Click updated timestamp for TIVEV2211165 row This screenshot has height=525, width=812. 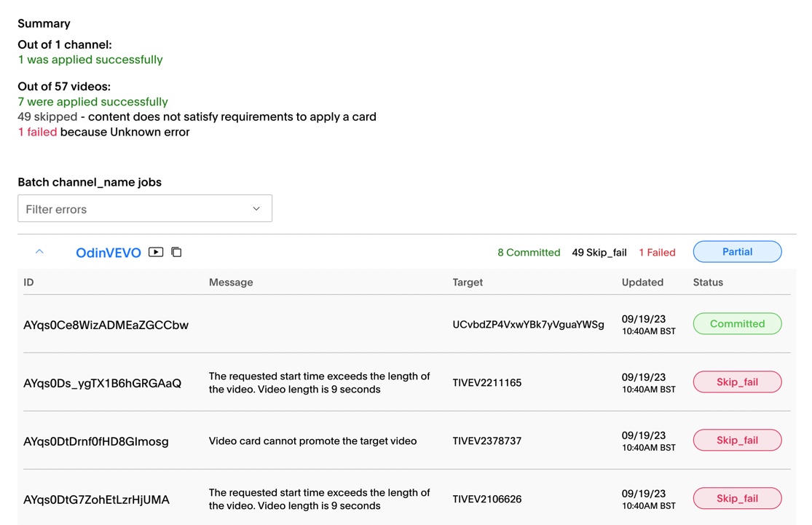point(648,382)
